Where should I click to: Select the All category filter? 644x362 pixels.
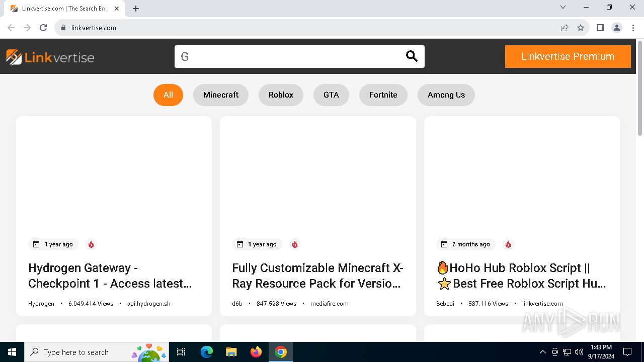(168, 95)
